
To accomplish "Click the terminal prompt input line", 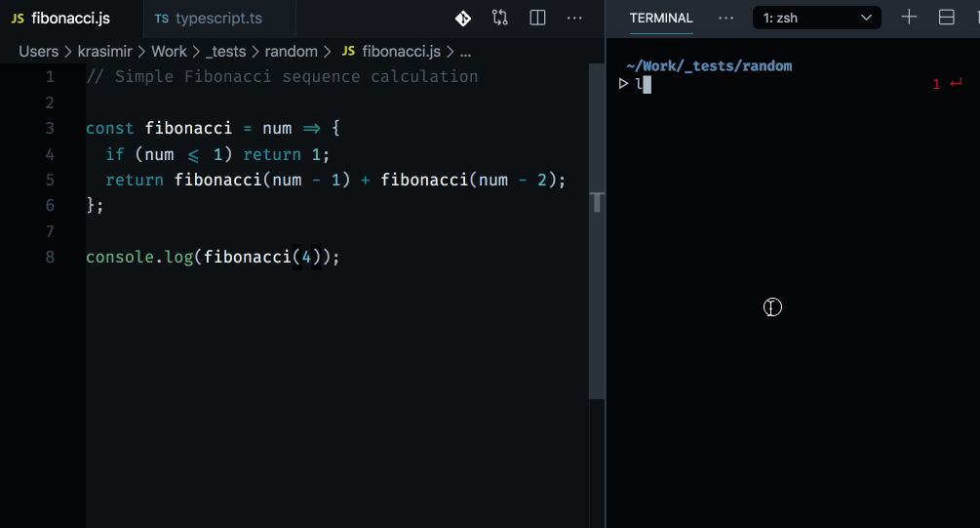I will pos(793,84).
